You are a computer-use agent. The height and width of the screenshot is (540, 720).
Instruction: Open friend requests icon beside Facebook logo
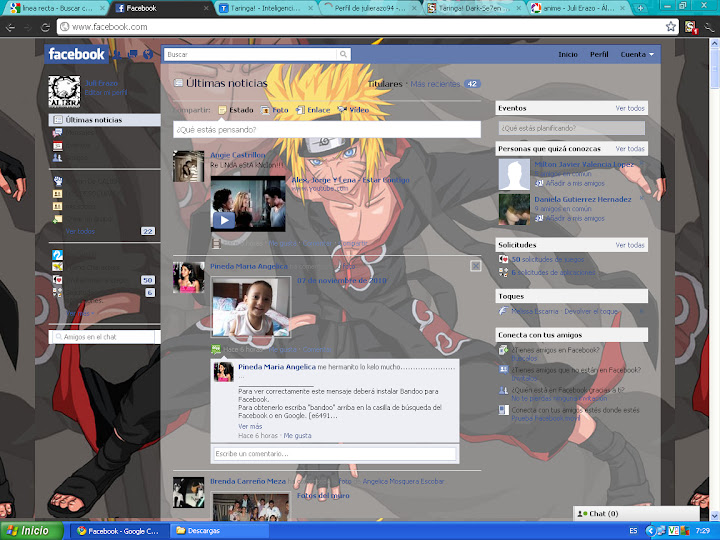(118, 55)
